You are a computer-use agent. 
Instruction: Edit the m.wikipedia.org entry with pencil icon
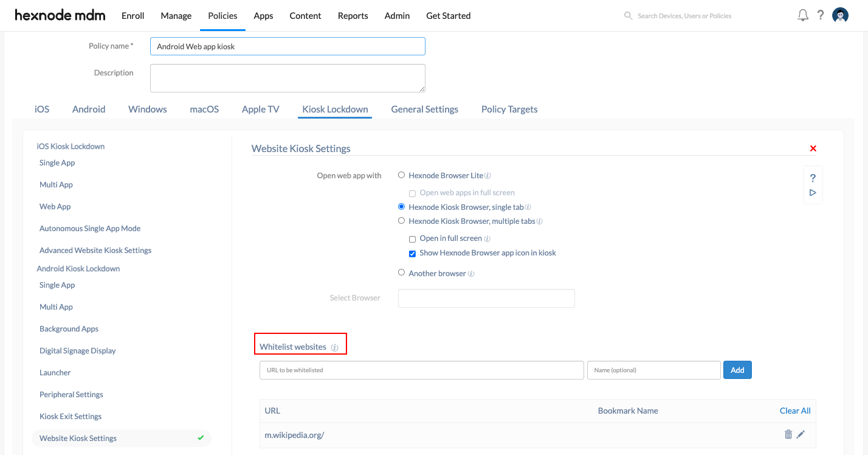pos(801,434)
